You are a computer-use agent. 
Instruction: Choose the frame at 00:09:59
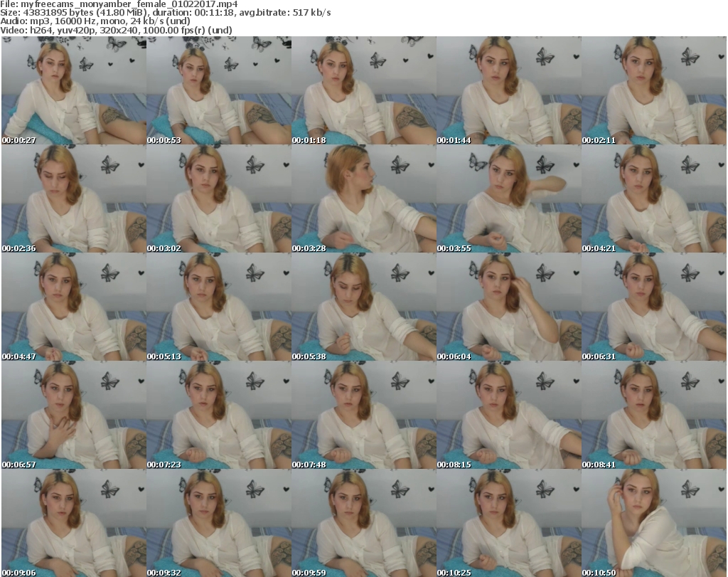364,523
